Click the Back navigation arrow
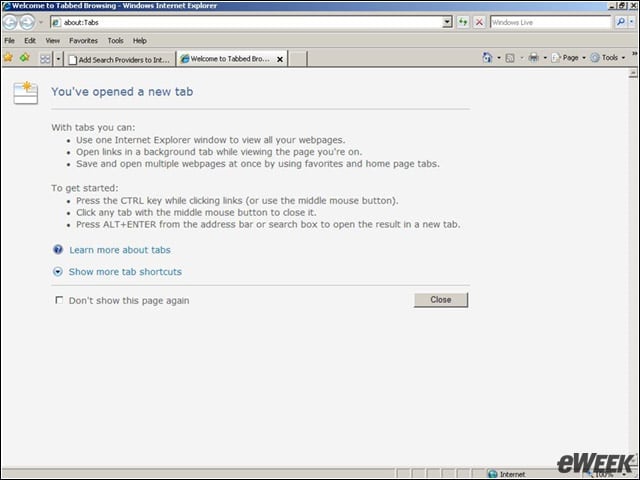 10,22
